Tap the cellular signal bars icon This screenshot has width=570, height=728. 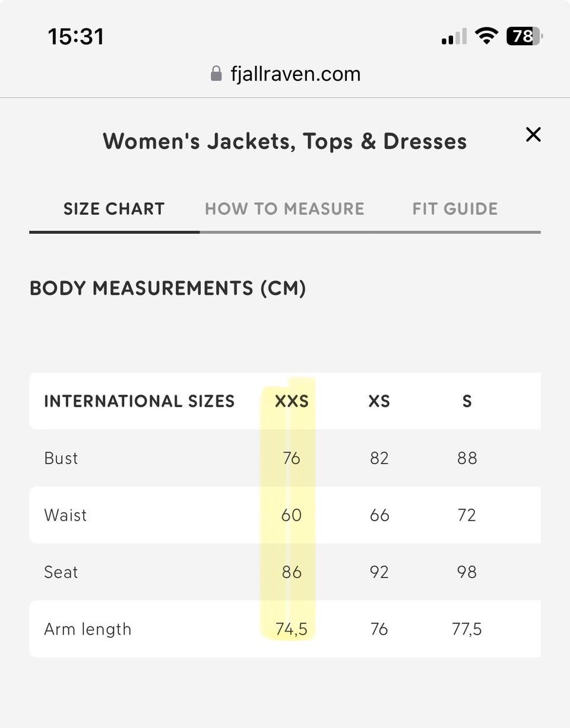pyautogui.click(x=454, y=37)
